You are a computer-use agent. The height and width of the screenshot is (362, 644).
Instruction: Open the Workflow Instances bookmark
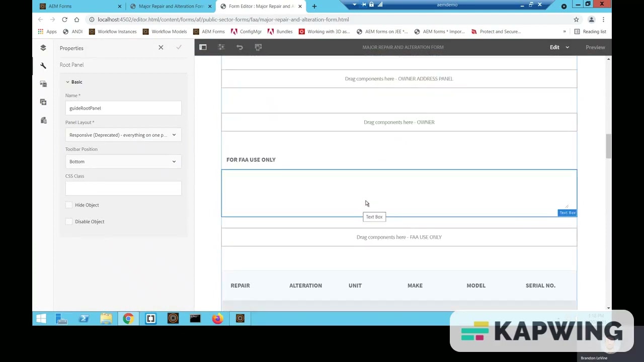coord(113,31)
